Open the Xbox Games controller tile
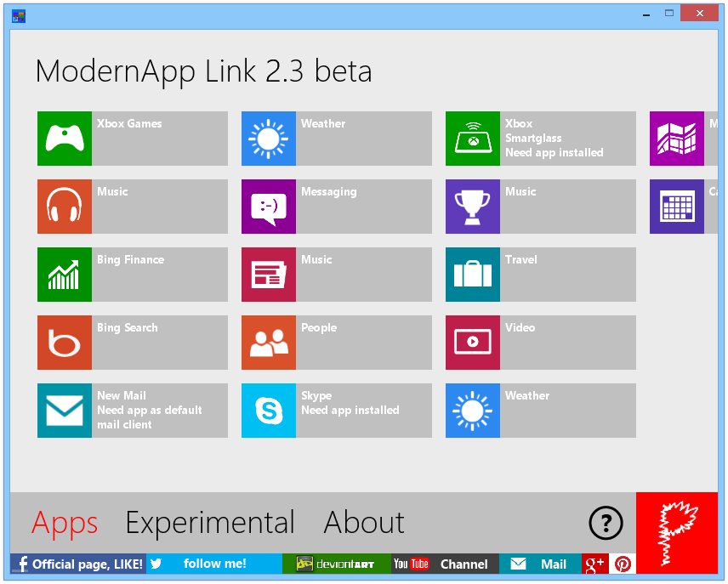 click(133, 139)
